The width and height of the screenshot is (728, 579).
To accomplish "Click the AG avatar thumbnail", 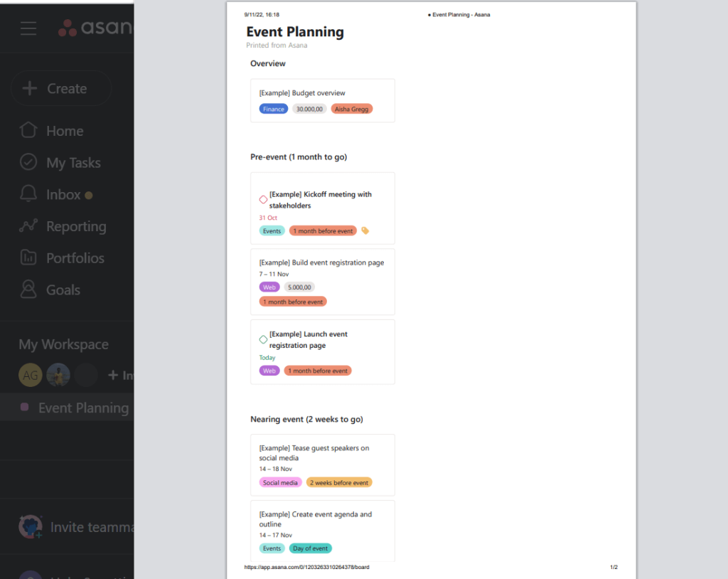I will pyautogui.click(x=31, y=375).
